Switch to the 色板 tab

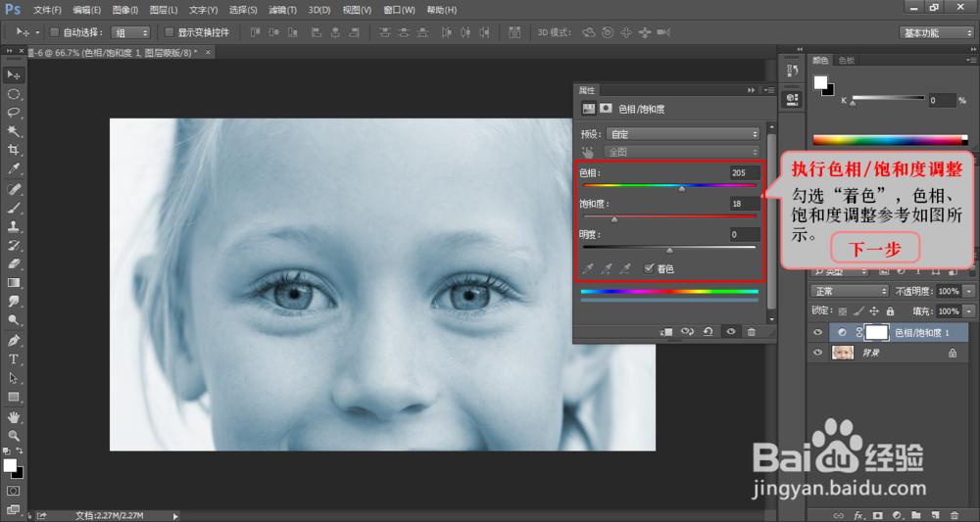847,61
